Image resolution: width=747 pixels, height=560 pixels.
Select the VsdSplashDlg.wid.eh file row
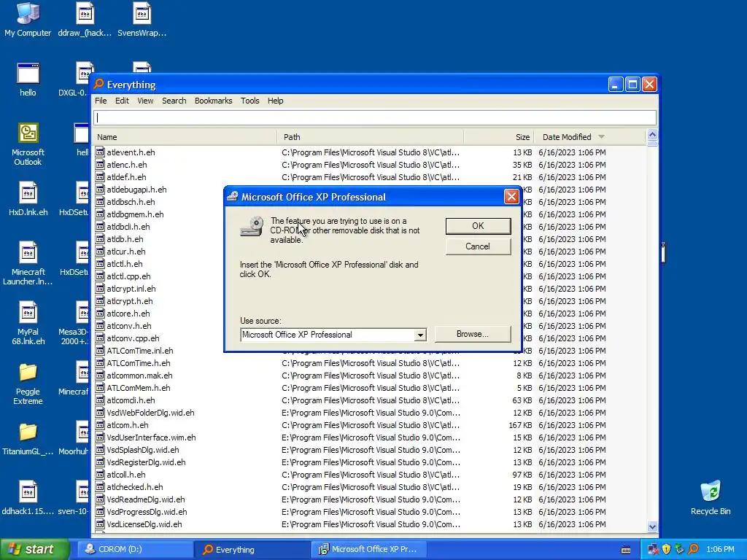368,449
